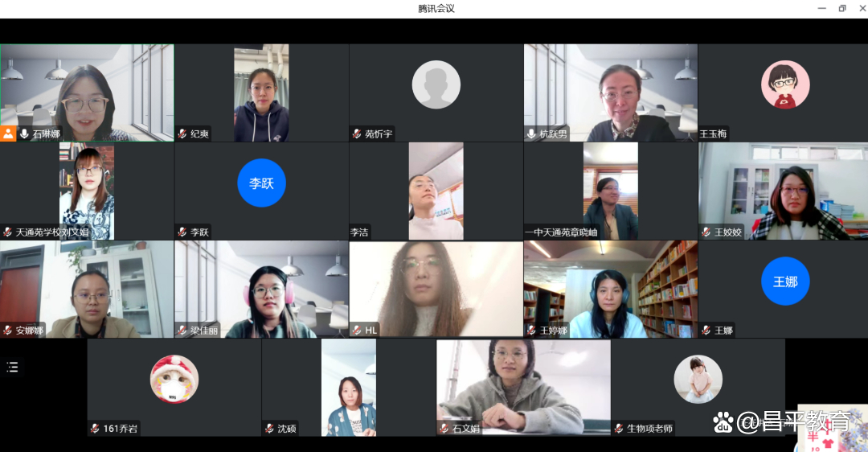Select the blue 王娜 avatar circle
Image resolution: width=868 pixels, height=452 pixels.
coord(785,281)
